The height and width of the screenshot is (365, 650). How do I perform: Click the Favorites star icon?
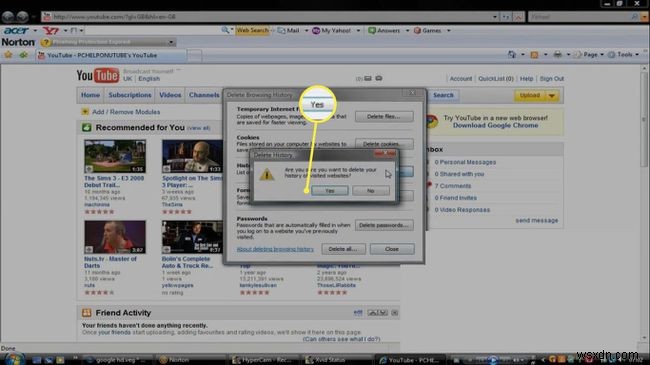(x=8, y=55)
